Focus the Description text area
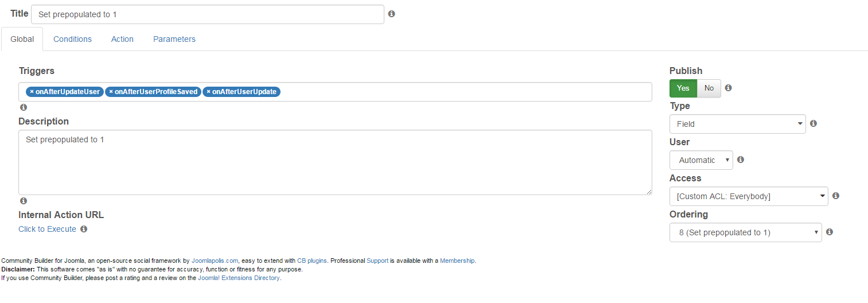Image resolution: width=868 pixels, height=303 pixels. click(335, 162)
